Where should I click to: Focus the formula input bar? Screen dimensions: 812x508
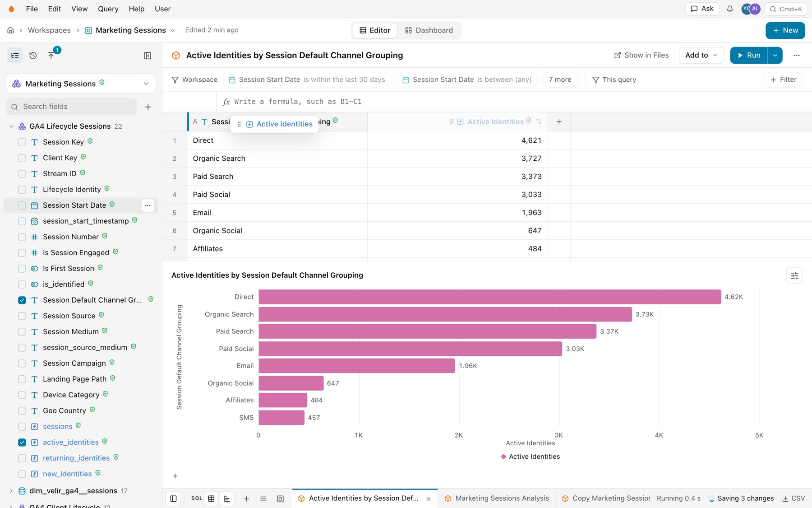[514, 102]
